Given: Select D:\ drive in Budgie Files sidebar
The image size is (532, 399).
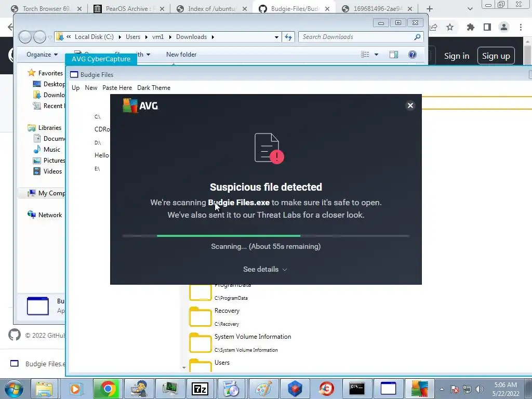Looking at the screenshot, I should (97, 143).
